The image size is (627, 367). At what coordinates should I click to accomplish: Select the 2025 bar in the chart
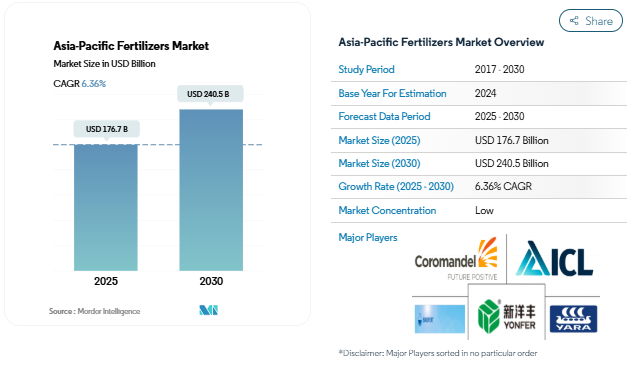tap(106, 207)
